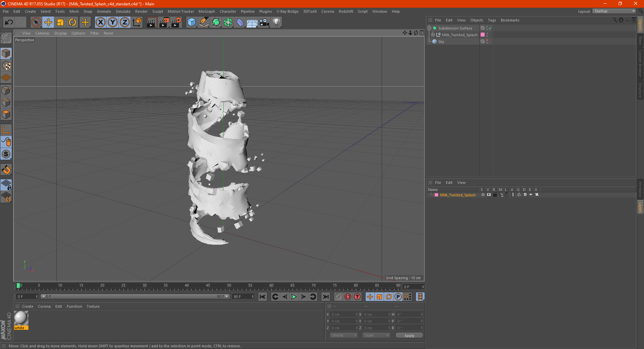Collapse the Subdivision Surface tree node
This screenshot has width=644, height=349.
[x=429, y=28]
